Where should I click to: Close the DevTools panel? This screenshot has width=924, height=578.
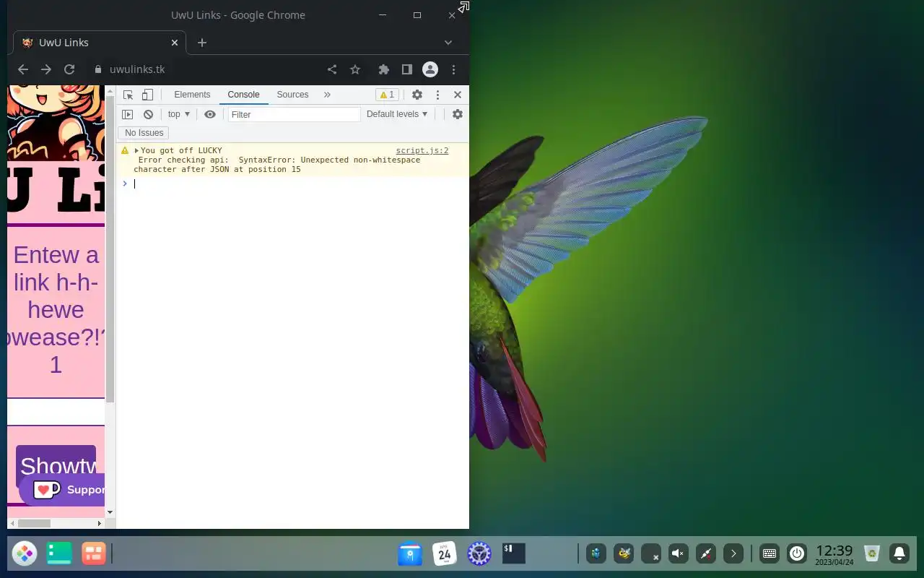(x=458, y=95)
